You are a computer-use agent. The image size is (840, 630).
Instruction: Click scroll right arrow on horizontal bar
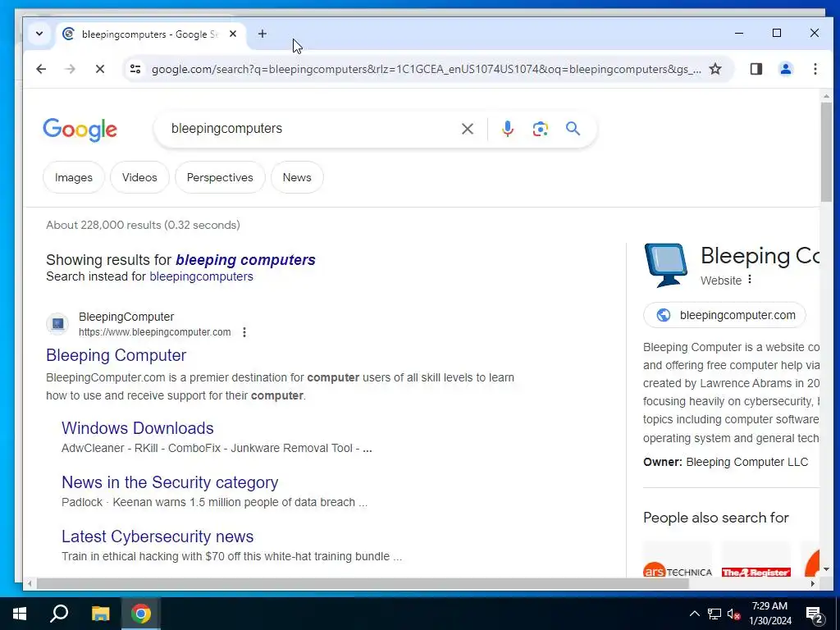813,583
